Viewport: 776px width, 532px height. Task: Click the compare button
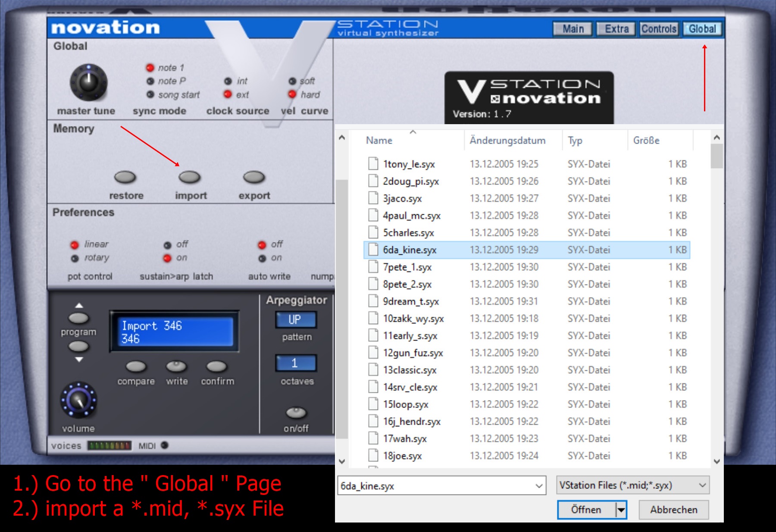point(136,367)
